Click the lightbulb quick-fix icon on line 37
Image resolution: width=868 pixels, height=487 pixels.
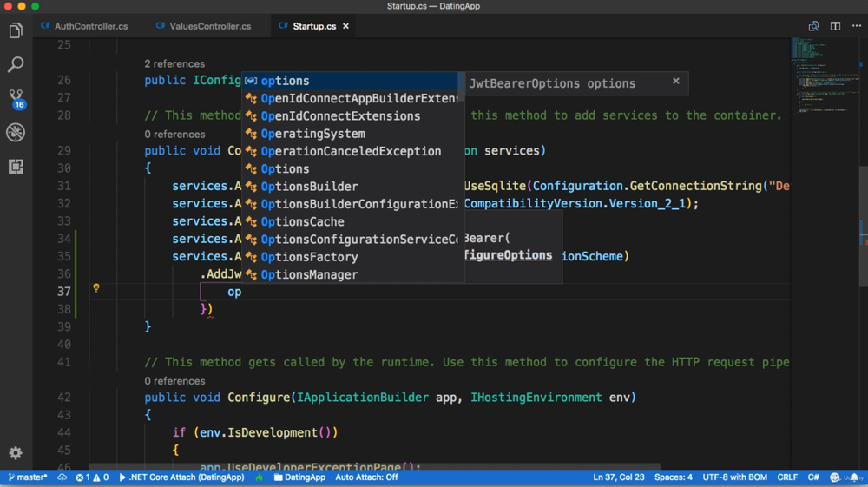click(x=96, y=287)
